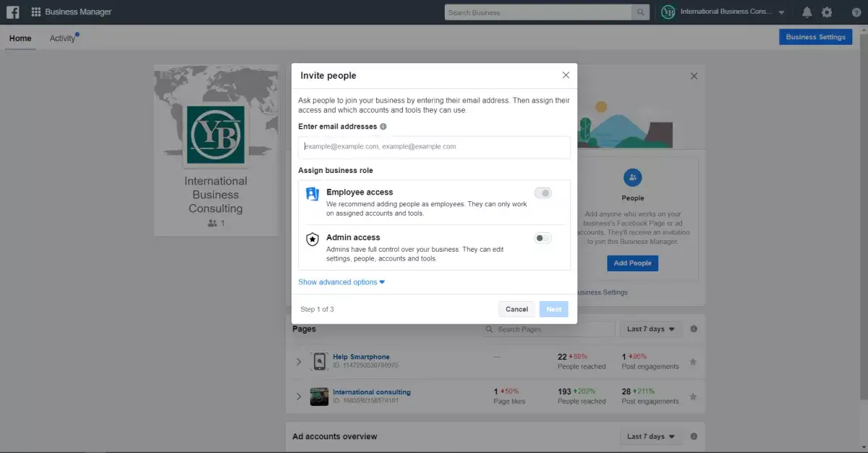Open Ad accounts Last 7 days dropdown
868x453 pixels.
pos(650,436)
